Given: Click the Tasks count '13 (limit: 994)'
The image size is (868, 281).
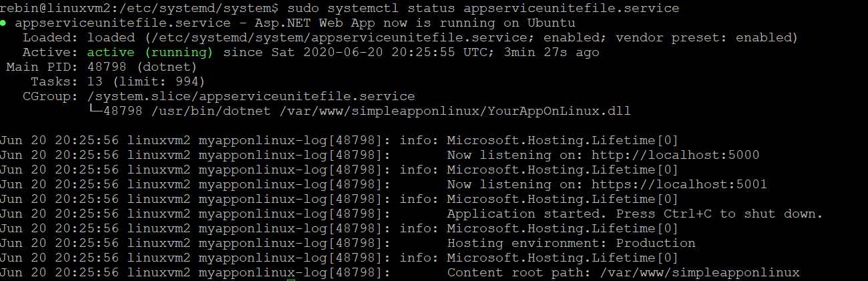Looking at the screenshot, I should click(146, 81).
